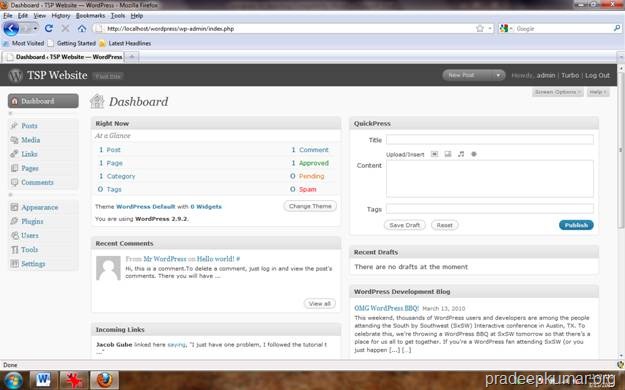Open the WordPress Default theme link
625x390 pixels.
(145, 207)
